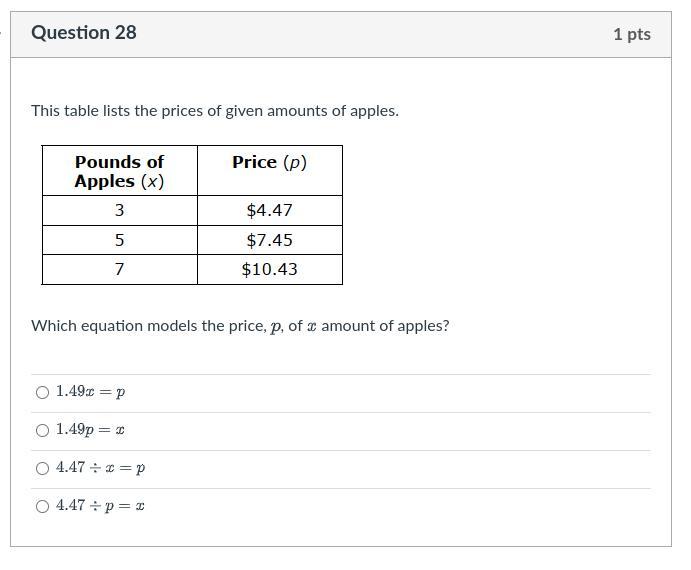Click the answer label 4.47 ÷ p = x
This screenshot has width=691, height=570.
101,507
